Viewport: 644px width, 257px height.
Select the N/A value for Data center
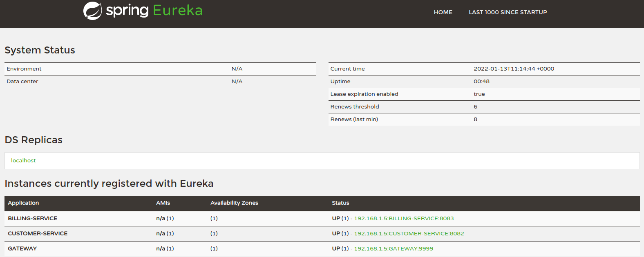[237, 82]
